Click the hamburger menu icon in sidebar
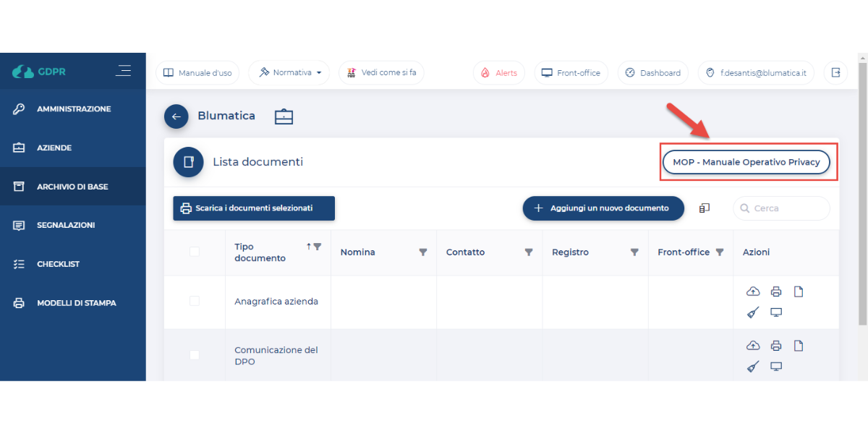 (x=124, y=71)
